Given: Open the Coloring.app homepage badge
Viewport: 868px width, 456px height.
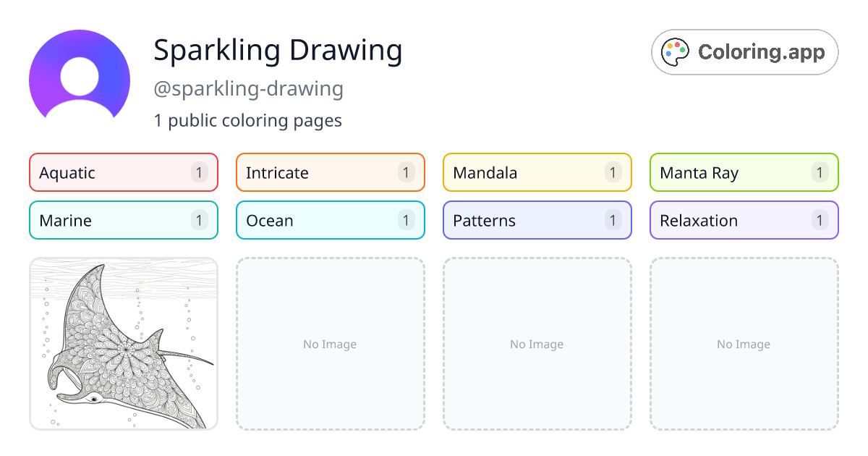Looking at the screenshot, I should pyautogui.click(x=744, y=51).
